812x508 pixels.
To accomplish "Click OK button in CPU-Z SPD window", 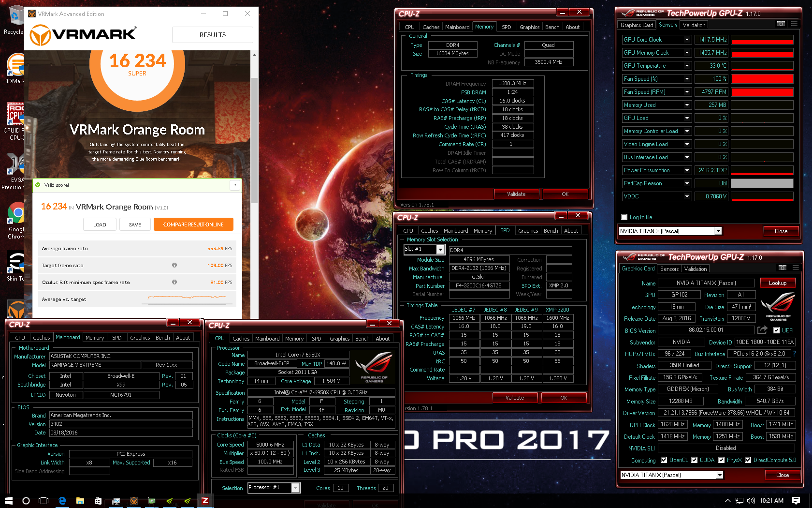I will point(564,398).
